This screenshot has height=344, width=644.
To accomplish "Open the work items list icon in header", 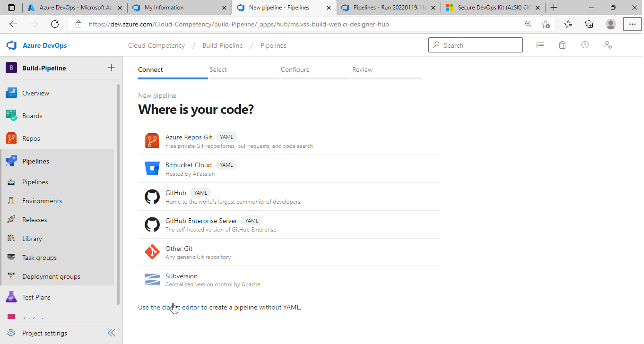I will pyautogui.click(x=540, y=45).
